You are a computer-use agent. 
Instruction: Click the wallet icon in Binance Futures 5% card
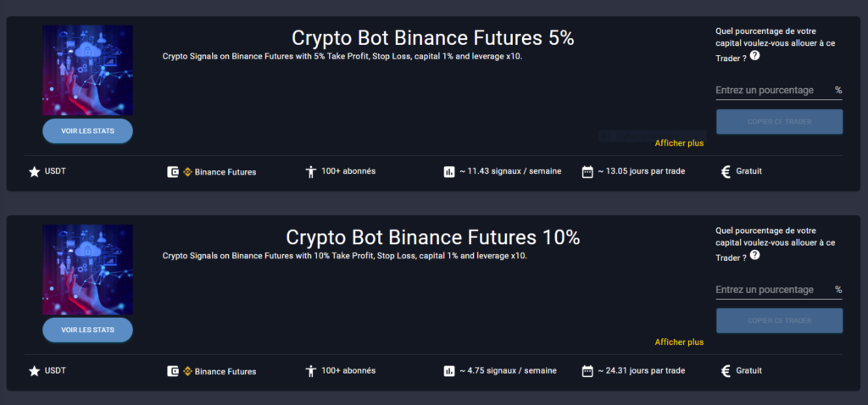173,172
